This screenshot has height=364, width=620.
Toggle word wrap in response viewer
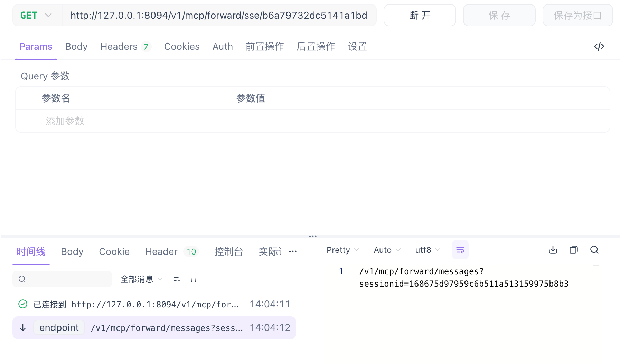tap(460, 250)
